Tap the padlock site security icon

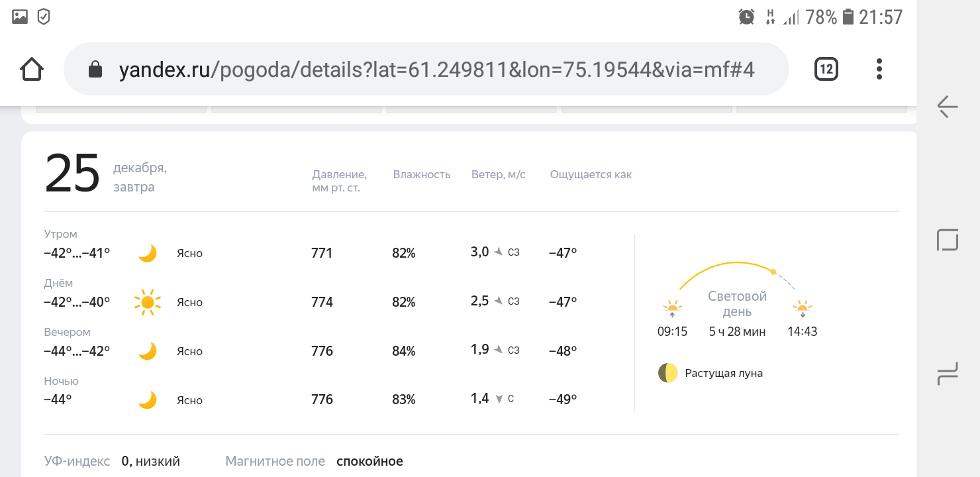pos(95,70)
